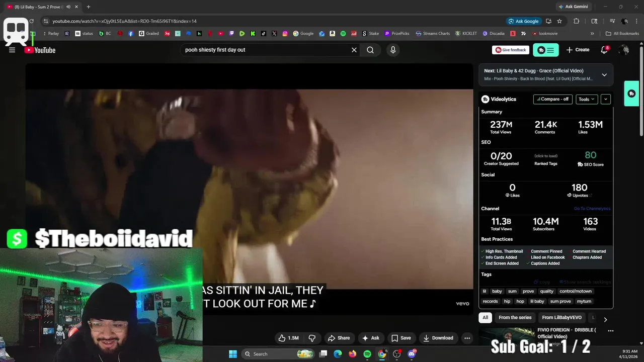644x362 pixels.
Task: Click the Windows Start button
Action: pos(233,354)
